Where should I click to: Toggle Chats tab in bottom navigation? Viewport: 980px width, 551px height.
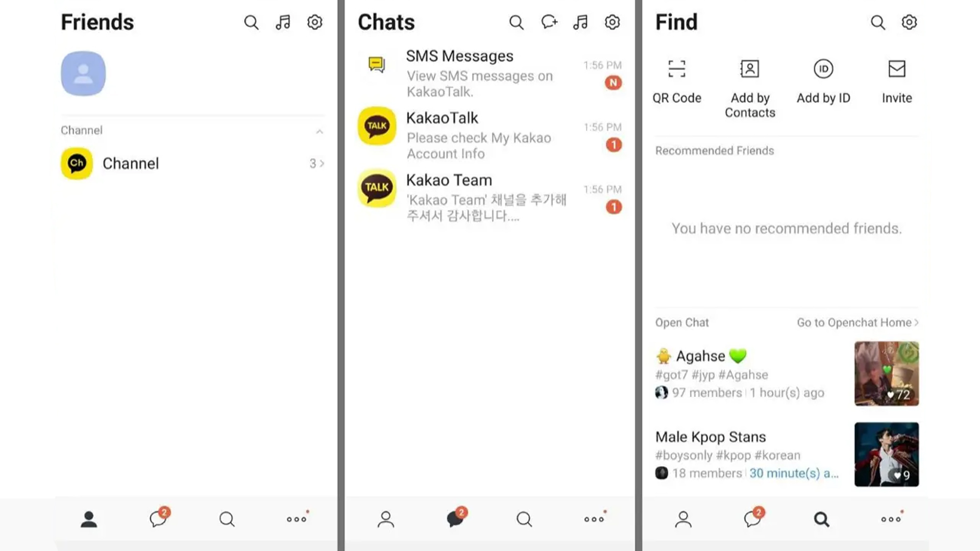pos(456,519)
